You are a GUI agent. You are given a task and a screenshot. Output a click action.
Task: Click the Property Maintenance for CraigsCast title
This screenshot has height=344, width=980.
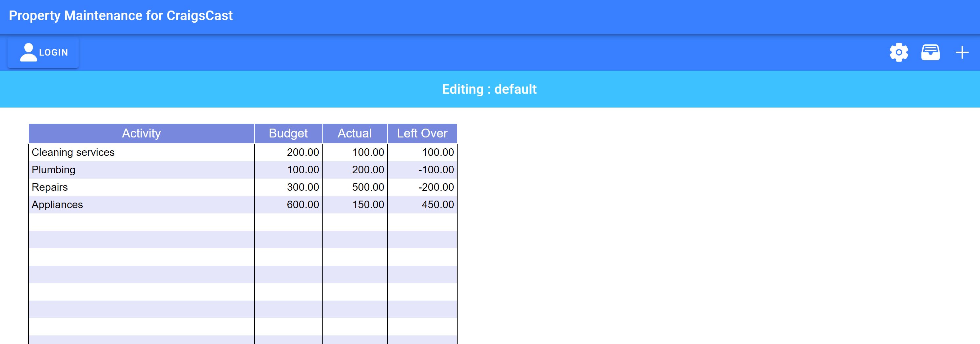tap(120, 15)
